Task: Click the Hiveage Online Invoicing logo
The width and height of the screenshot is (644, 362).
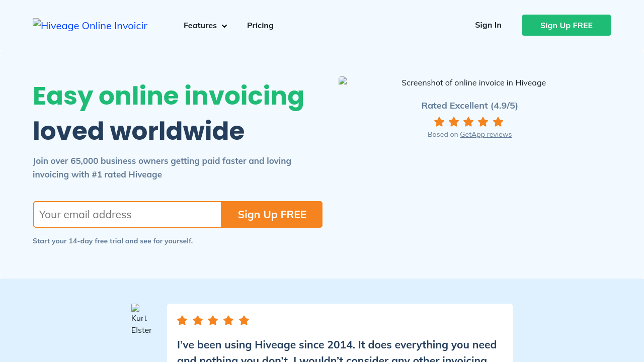Action: [x=90, y=25]
